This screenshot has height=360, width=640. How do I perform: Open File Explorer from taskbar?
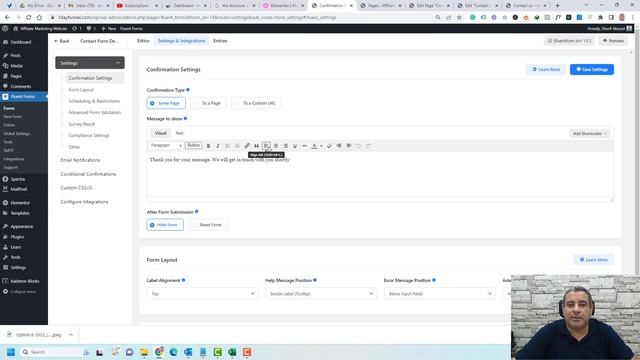click(x=144, y=352)
